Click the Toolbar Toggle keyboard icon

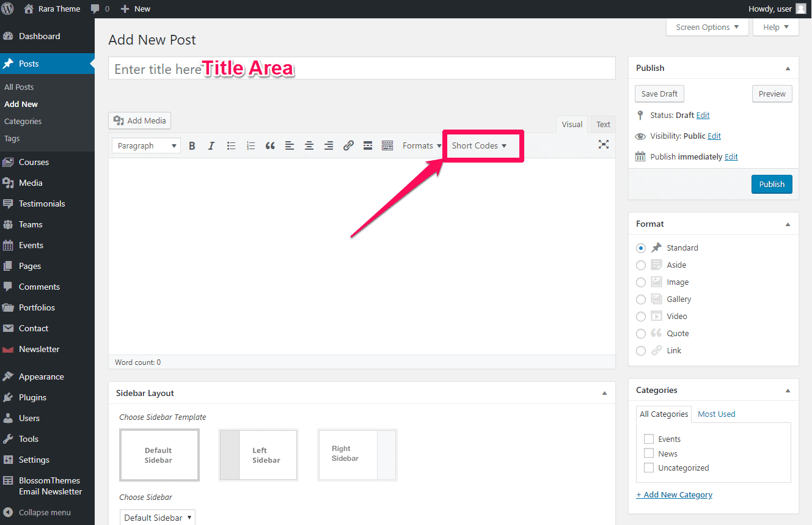pos(387,146)
